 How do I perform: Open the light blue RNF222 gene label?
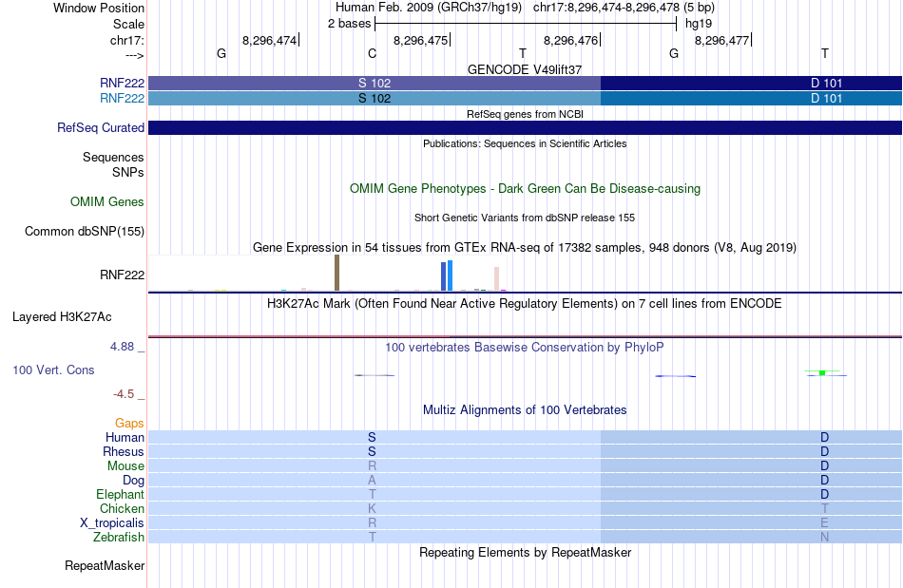click(x=122, y=98)
